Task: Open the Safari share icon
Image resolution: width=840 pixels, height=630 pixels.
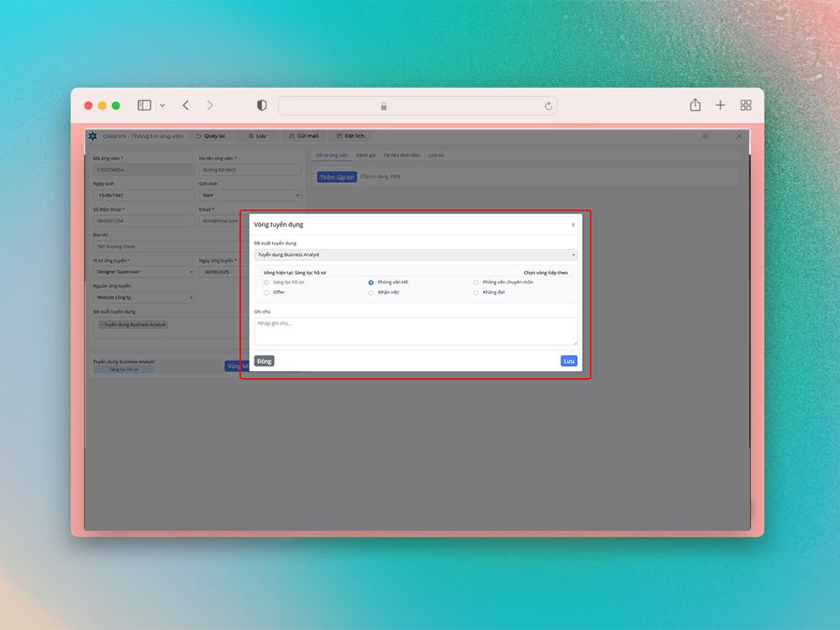Action: point(695,105)
